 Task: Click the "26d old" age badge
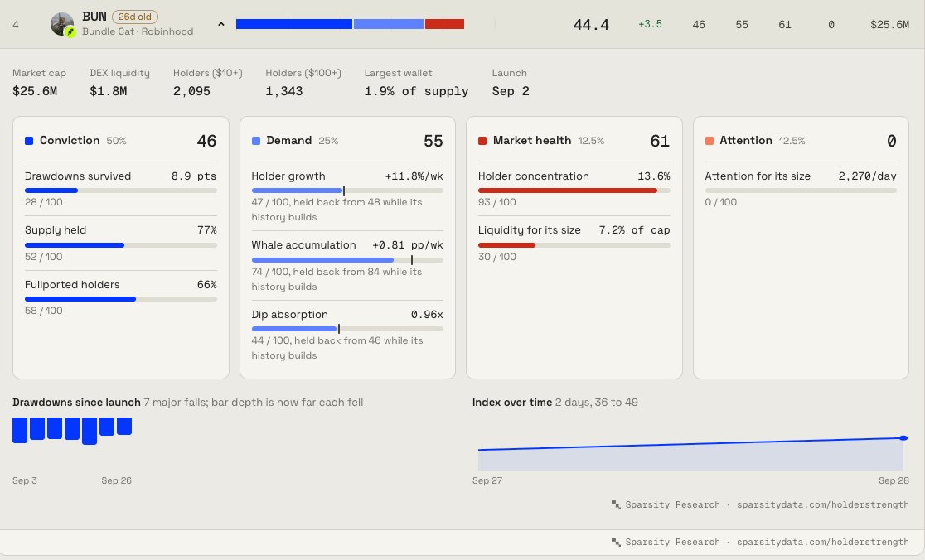[x=135, y=17]
